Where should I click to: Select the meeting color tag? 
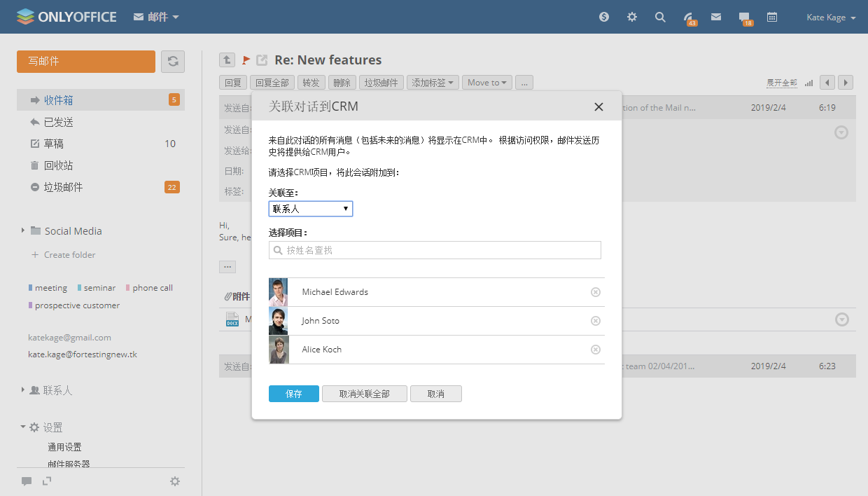point(50,288)
